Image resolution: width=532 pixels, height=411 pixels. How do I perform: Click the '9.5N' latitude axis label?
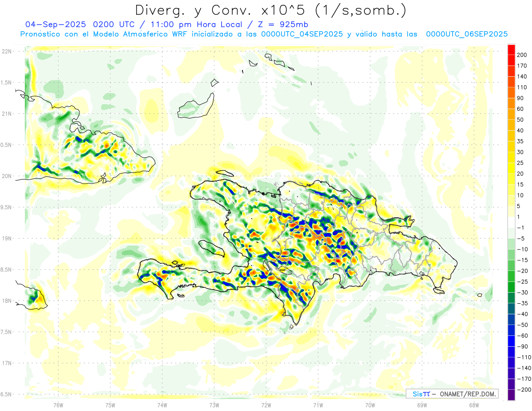pos(6,207)
